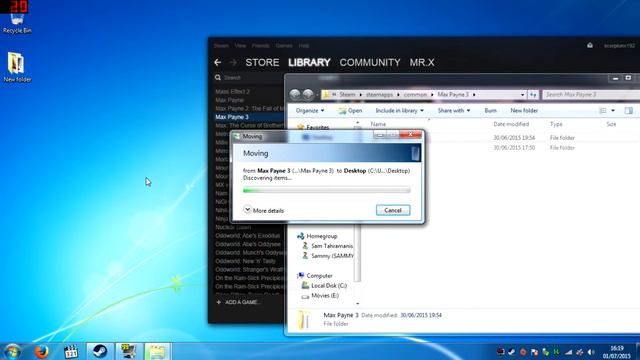This screenshot has height=360, width=640.
Task: Click New folder in Explorer toolbar
Action: click(524, 111)
